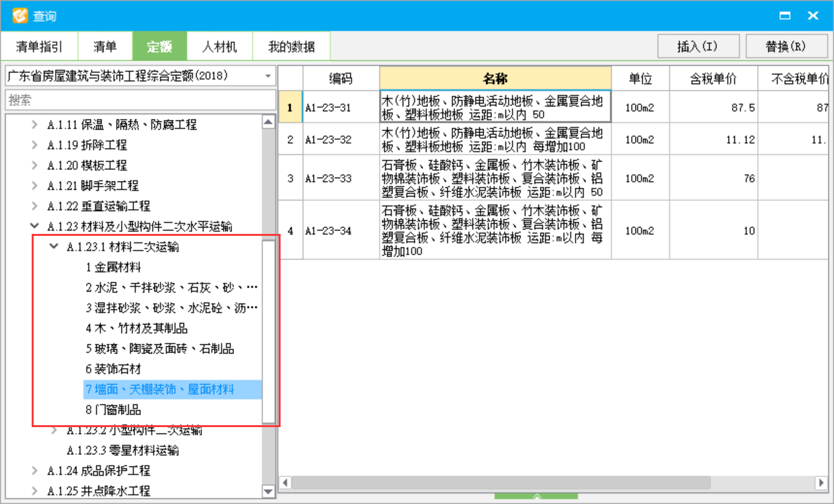The image size is (834, 504).
Task: Select 7 墙面、天棚装饰、屋面材料 item
Action: click(x=172, y=390)
